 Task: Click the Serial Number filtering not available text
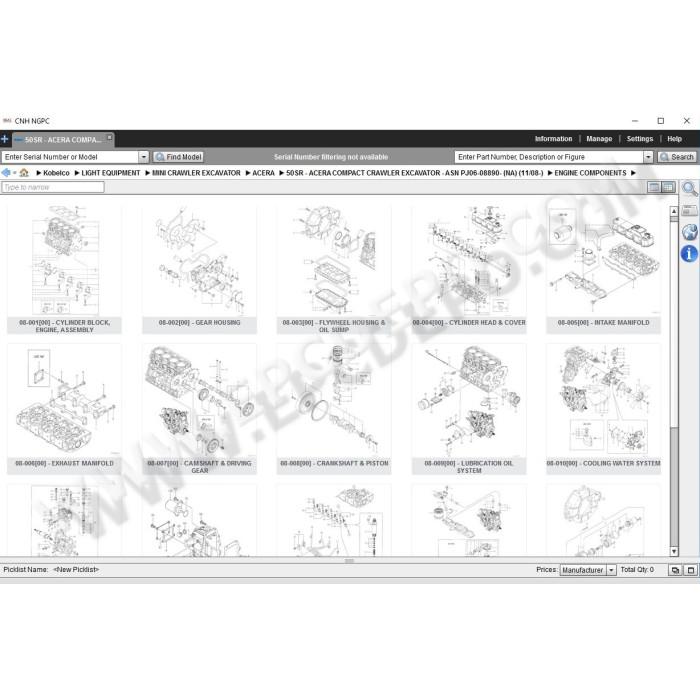coord(331,157)
